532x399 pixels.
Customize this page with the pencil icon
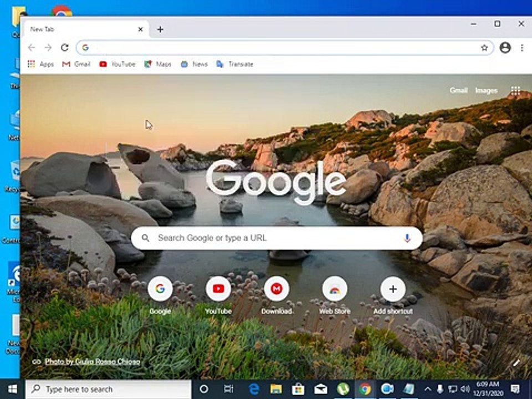tap(516, 363)
